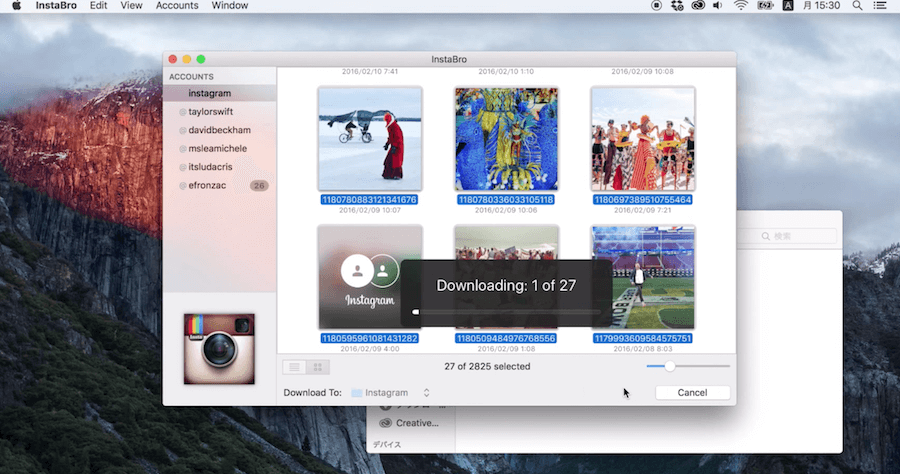Click the date 2016/02/09 7:21
Viewport: 900px width, 474px height.
point(642,210)
